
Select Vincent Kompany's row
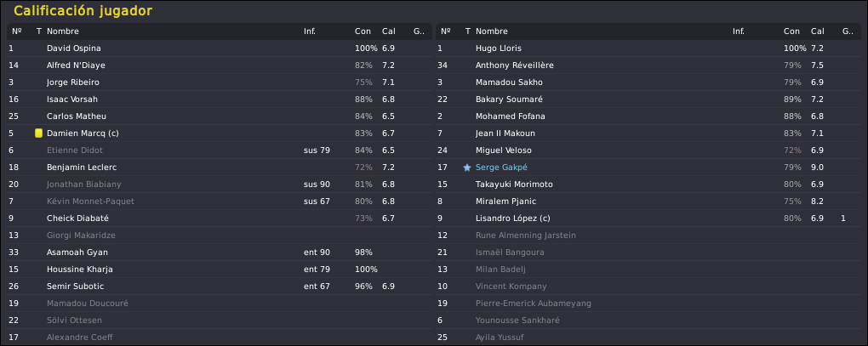(x=648, y=286)
